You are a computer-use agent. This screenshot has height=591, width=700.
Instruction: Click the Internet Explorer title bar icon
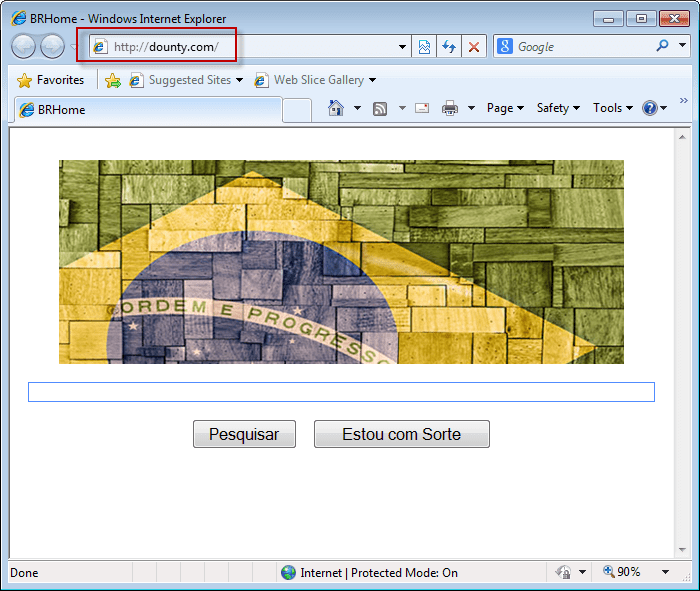coord(19,18)
